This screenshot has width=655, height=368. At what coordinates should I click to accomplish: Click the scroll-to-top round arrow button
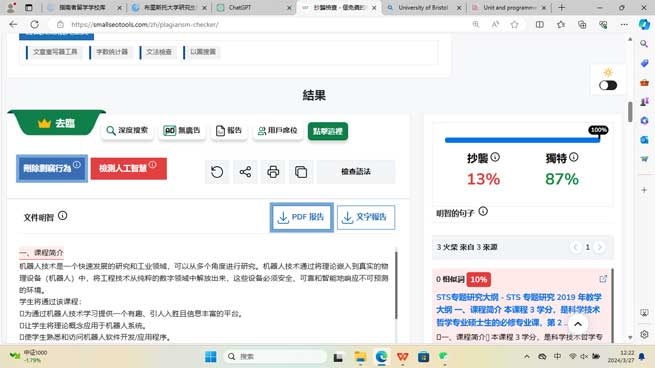[x=578, y=324]
